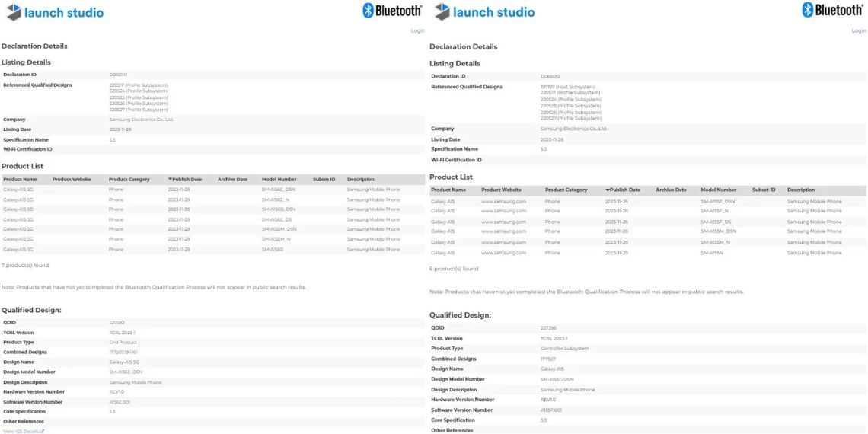Click Description header in right product list
The width and height of the screenshot is (868, 434).
[801, 190]
